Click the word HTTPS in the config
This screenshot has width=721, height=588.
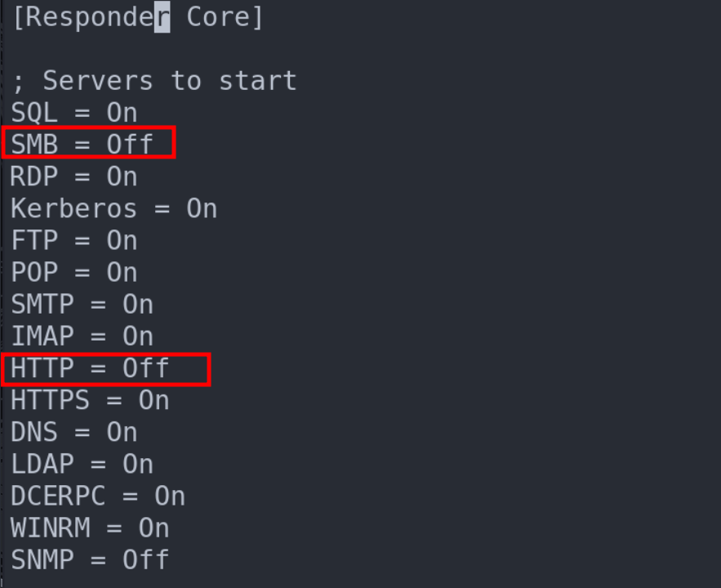(50, 400)
